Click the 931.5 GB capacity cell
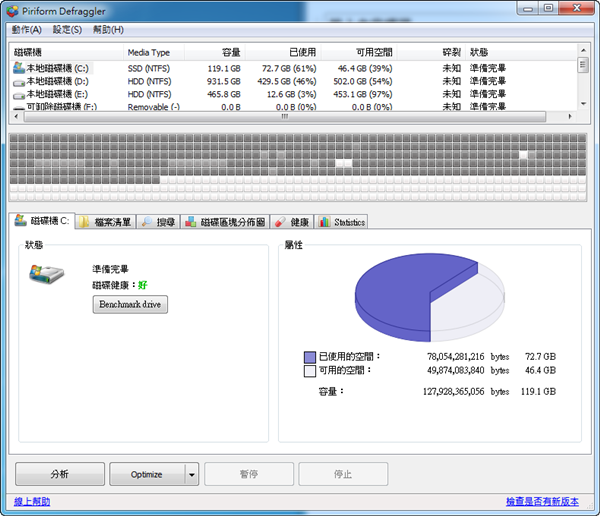The image size is (600, 516). pos(223,82)
